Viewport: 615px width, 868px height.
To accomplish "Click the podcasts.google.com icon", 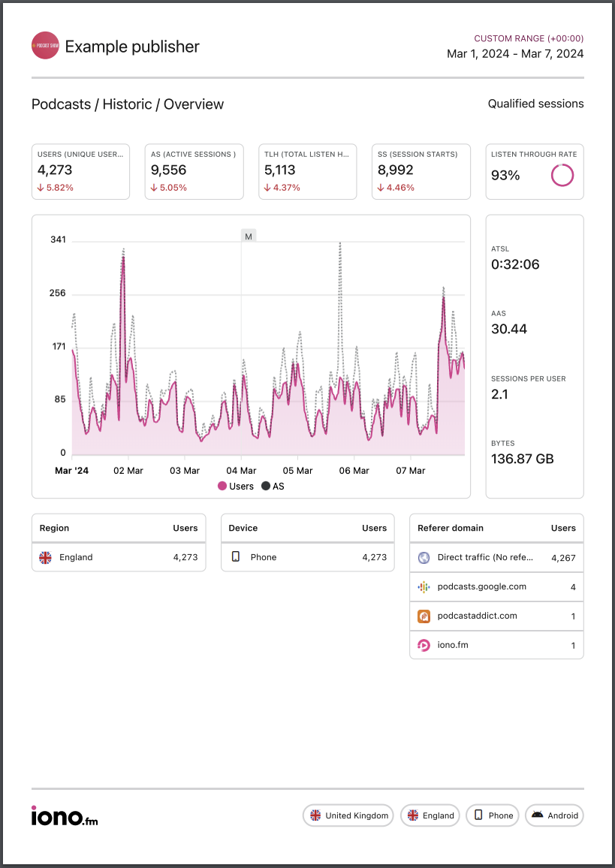I will tap(424, 587).
